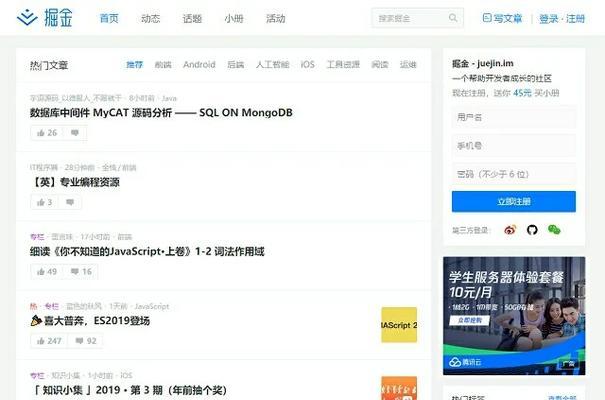605x400 pixels.
Task: Open 16 comments on JavaScript article
Action: [81, 272]
